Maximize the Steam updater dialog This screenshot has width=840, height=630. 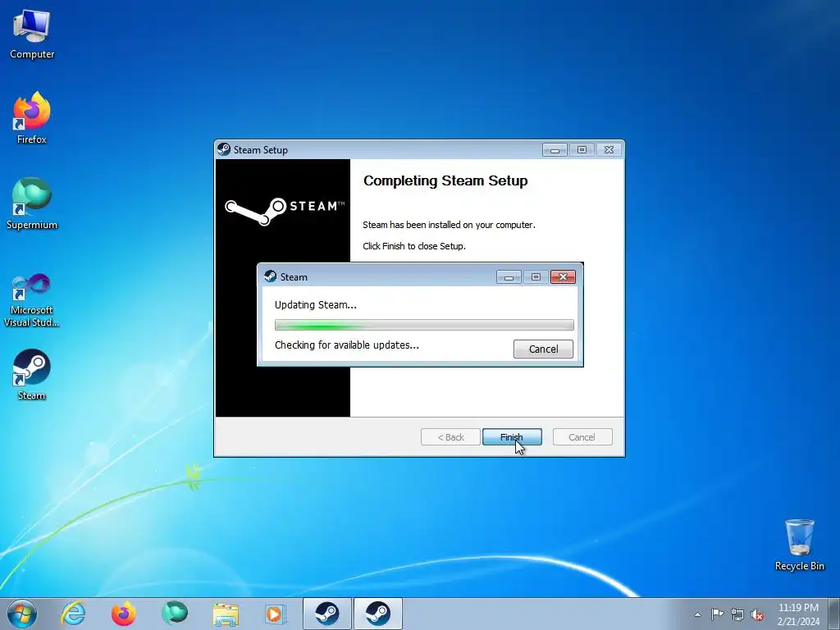tap(536, 277)
